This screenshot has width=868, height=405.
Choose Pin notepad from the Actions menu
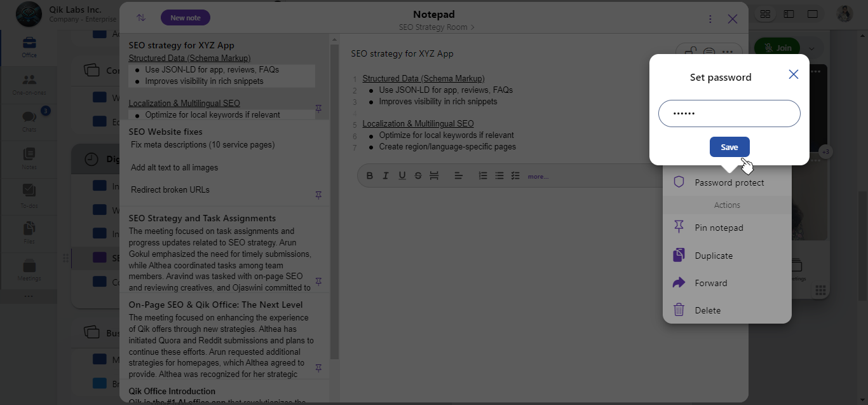(x=719, y=228)
